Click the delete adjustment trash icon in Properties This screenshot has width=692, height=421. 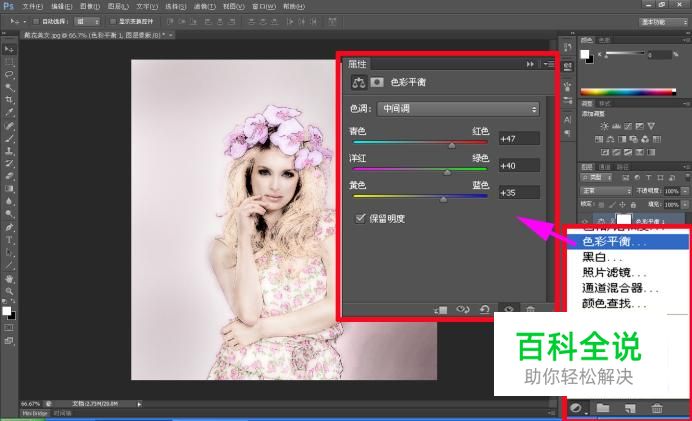[x=530, y=310]
